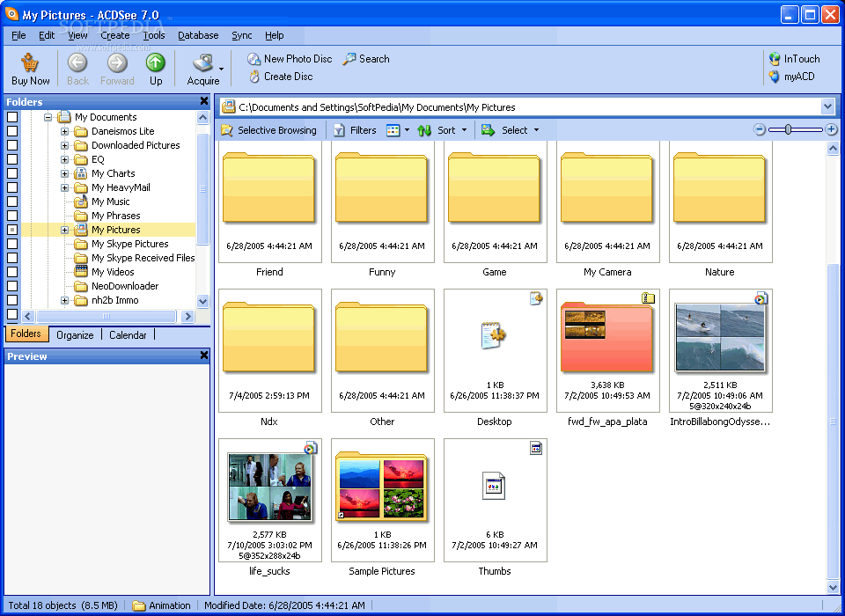
Task: Select My Skype Pictures in tree
Action: pyautogui.click(x=130, y=244)
